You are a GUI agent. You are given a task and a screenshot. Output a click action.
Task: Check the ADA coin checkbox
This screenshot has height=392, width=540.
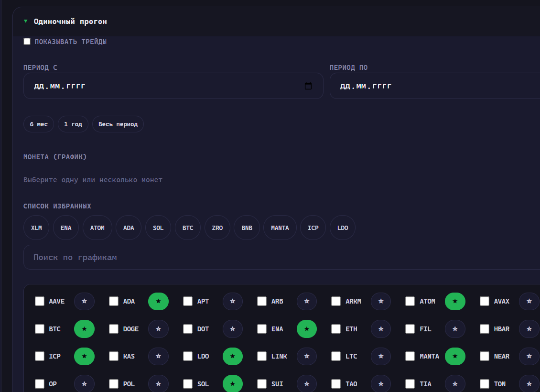tap(114, 301)
